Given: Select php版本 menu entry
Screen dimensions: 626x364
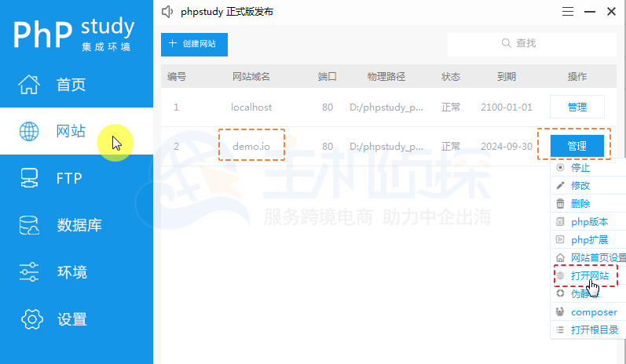Looking at the screenshot, I should tap(588, 222).
